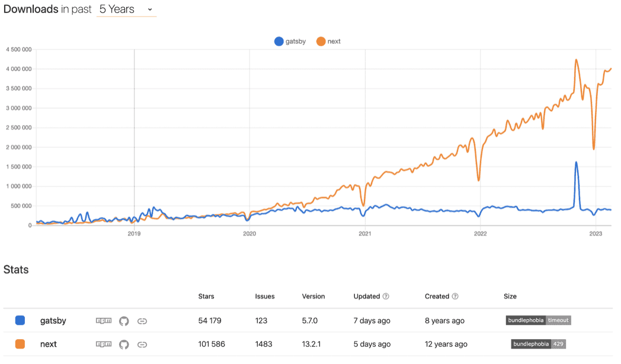Click help icon beside Created column
Viewport: 621px width, 364px height.
pyautogui.click(x=455, y=297)
